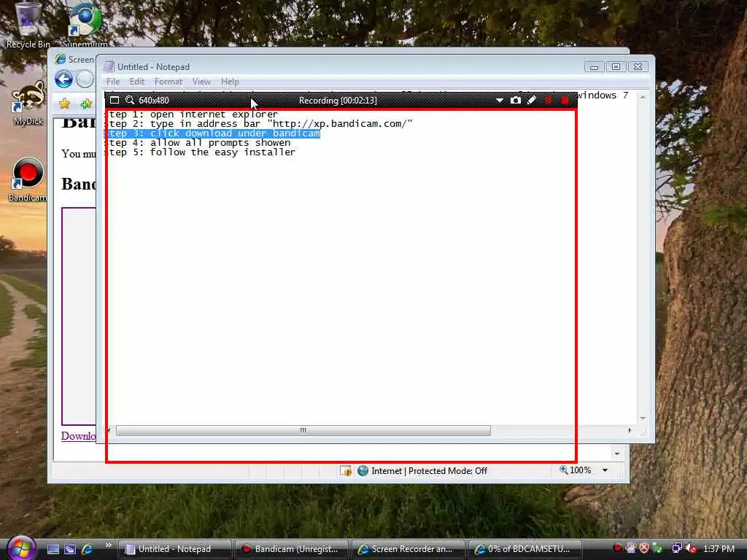Viewport: 747px width, 560px height.
Task: Switch to Screen Recorder IE taskbar button
Action: click(409, 549)
